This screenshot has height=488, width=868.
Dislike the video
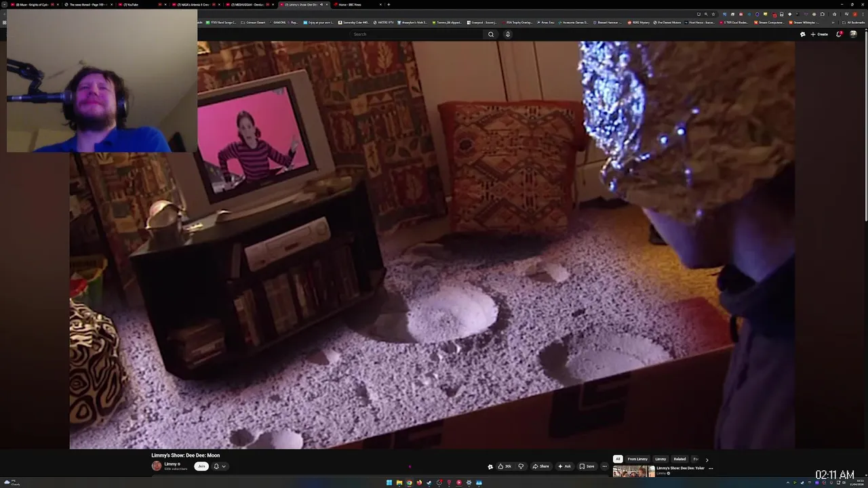point(521,466)
